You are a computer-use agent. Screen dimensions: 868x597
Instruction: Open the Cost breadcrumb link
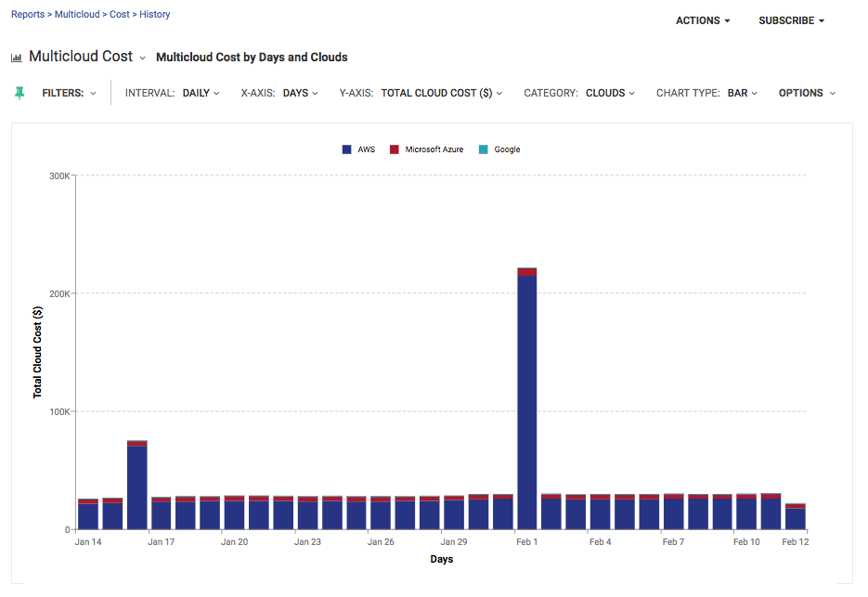point(119,14)
